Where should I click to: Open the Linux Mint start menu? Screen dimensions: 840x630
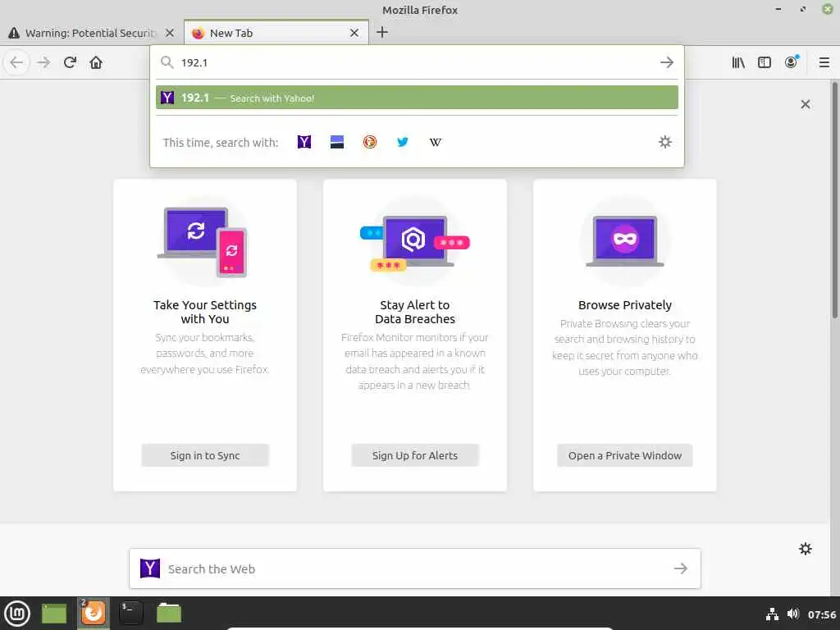coord(17,614)
